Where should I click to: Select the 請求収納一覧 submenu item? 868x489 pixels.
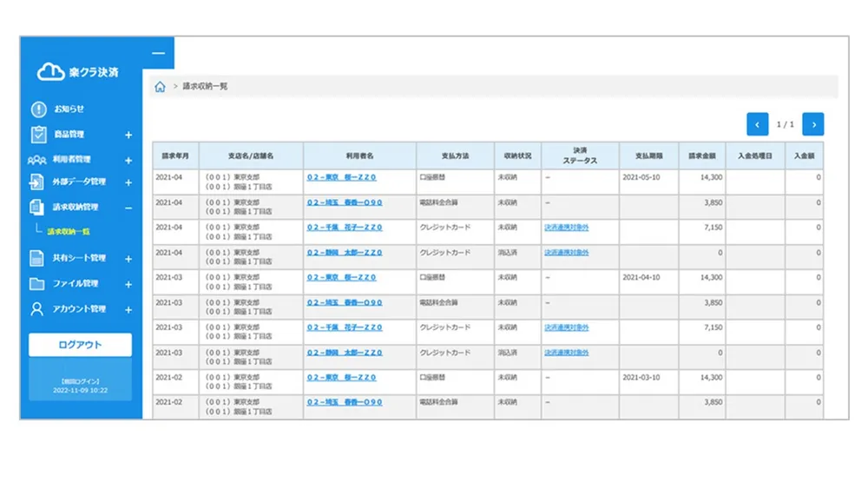point(69,232)
